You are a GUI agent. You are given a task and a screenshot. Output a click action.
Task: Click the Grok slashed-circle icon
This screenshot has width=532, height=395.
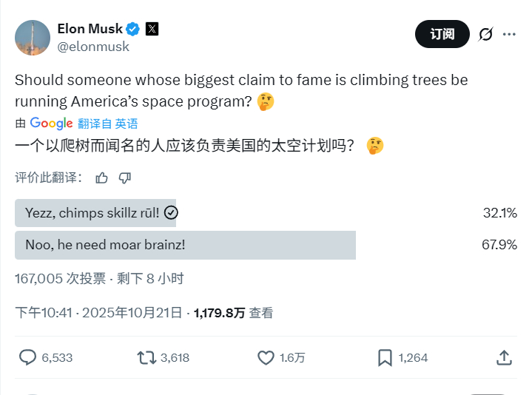485,34
